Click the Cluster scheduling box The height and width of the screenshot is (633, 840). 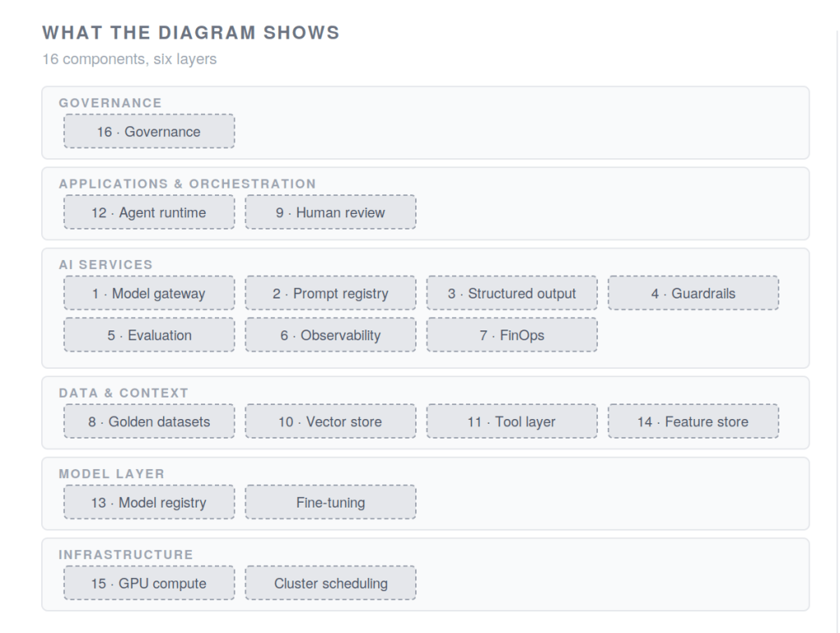click(331, 583)
